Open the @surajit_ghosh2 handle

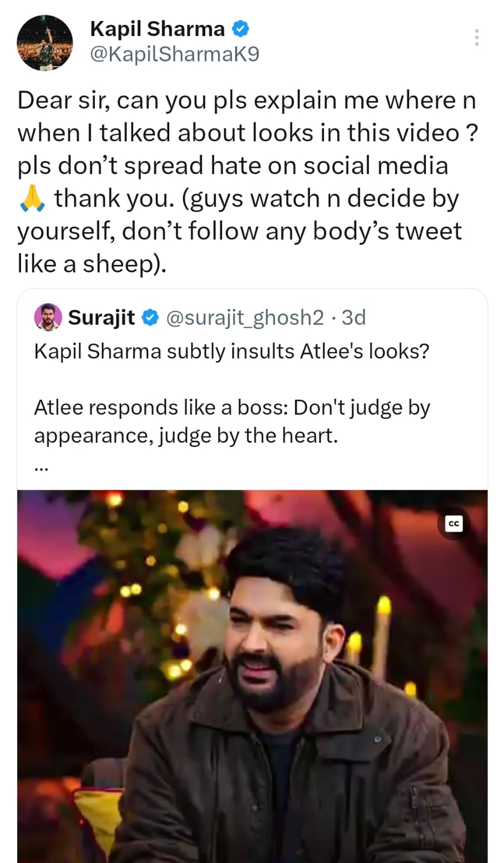(x=245, y=318)
